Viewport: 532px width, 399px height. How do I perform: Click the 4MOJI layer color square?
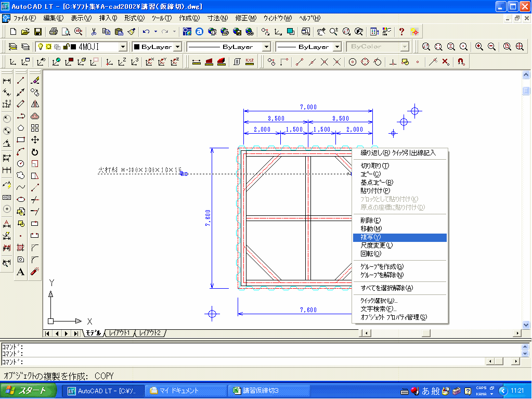coord(73,47)
